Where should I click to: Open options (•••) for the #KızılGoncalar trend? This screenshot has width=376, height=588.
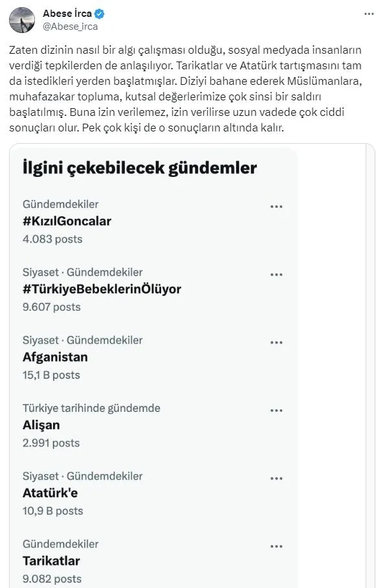click(x=277, y=206)
